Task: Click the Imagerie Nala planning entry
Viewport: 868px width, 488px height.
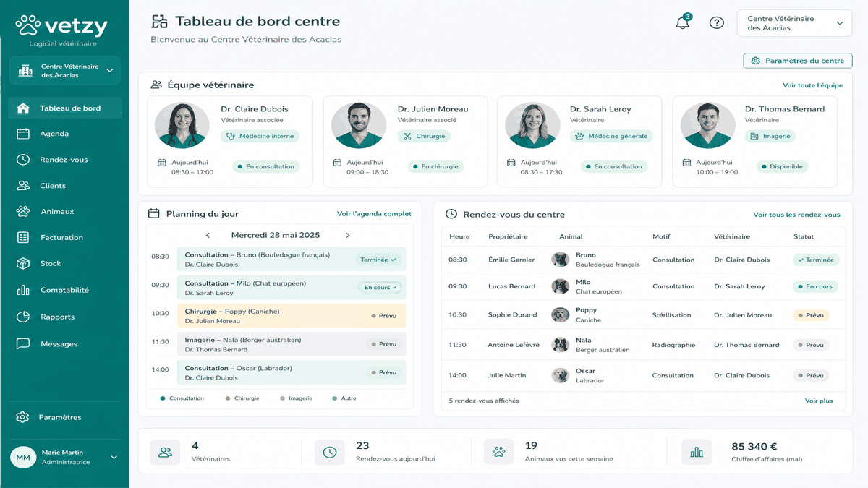Action: click(x=292, y=344)
